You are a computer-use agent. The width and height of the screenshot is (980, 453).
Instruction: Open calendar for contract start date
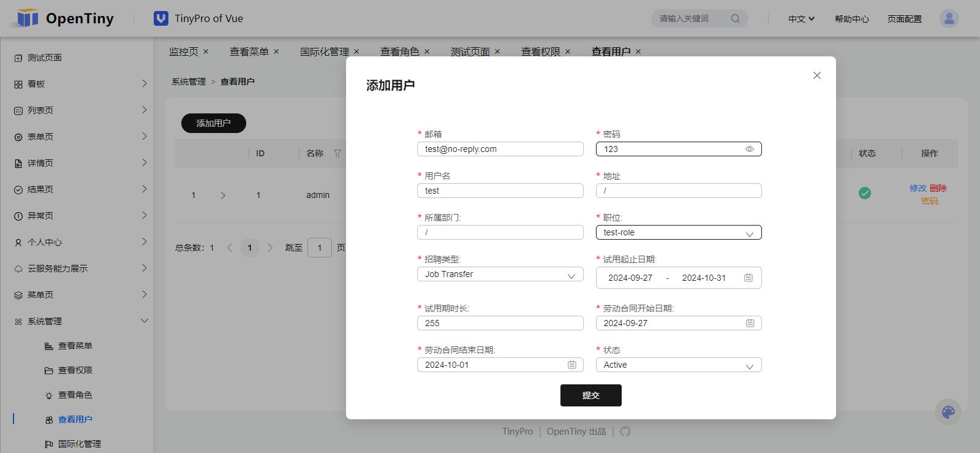[x=750, y=323]
